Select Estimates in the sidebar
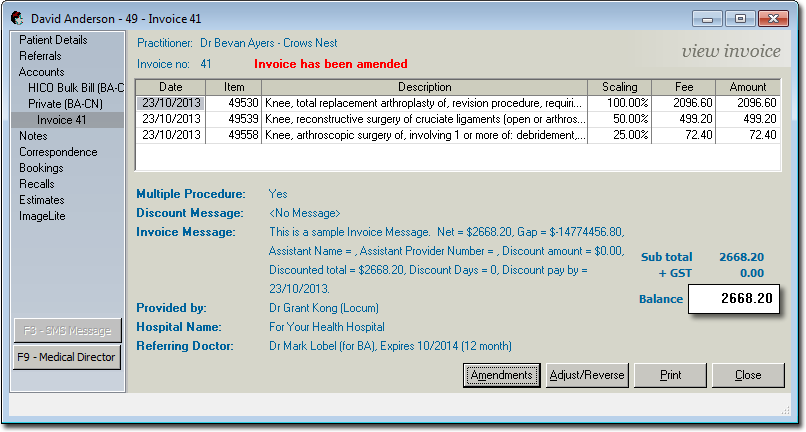 click(42, 200)
